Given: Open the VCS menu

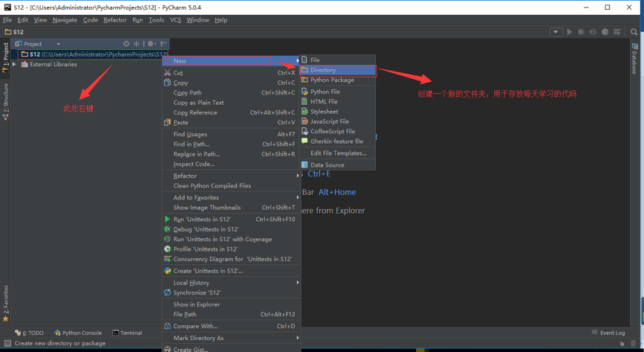Looking at the screenshot, I should click(176, 19).
